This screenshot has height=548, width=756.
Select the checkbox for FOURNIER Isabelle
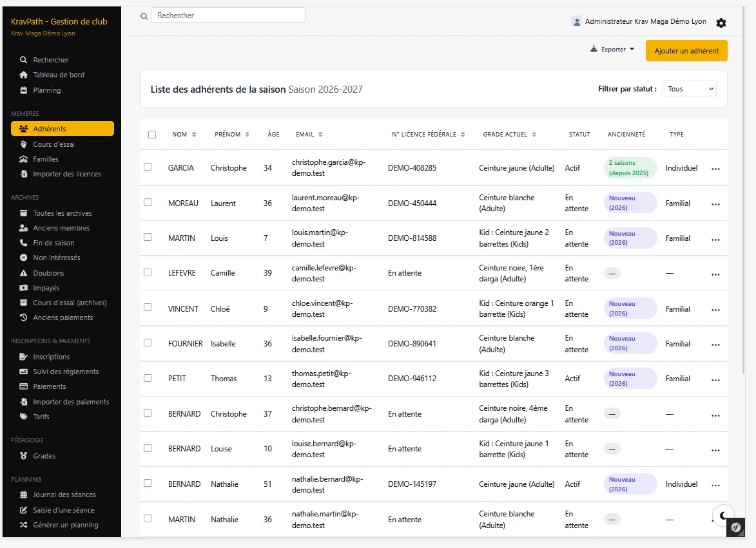click(148, 343)
